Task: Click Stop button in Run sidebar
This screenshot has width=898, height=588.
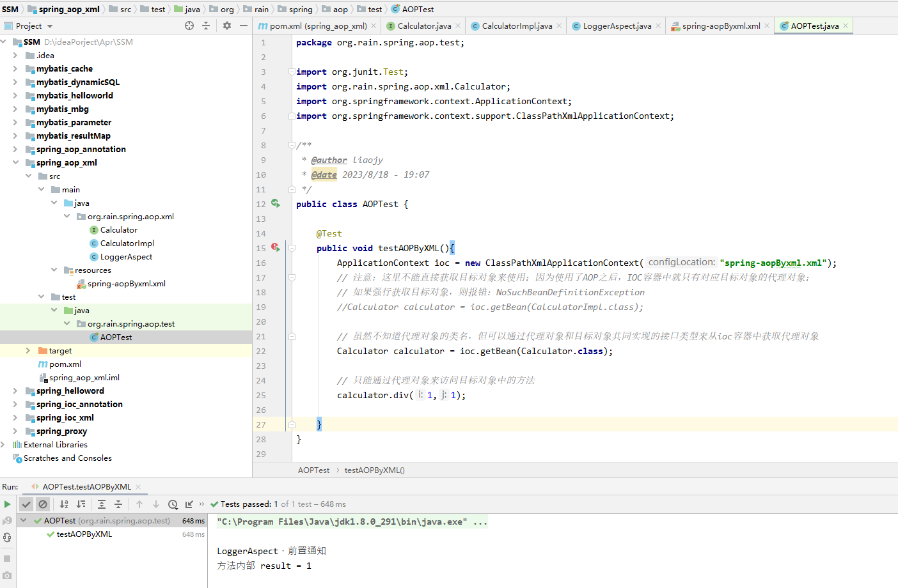Action: (7, 559)
